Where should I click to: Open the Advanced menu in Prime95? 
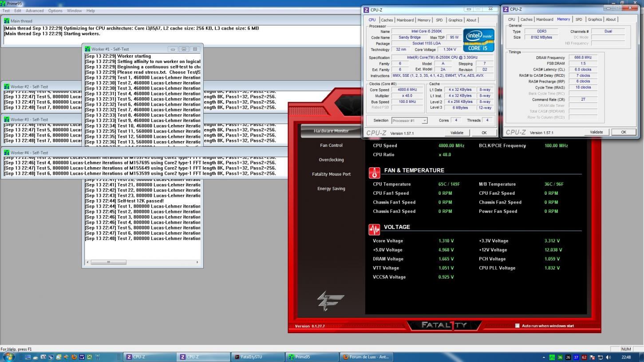pyautogui.click(x=35, y=11)
